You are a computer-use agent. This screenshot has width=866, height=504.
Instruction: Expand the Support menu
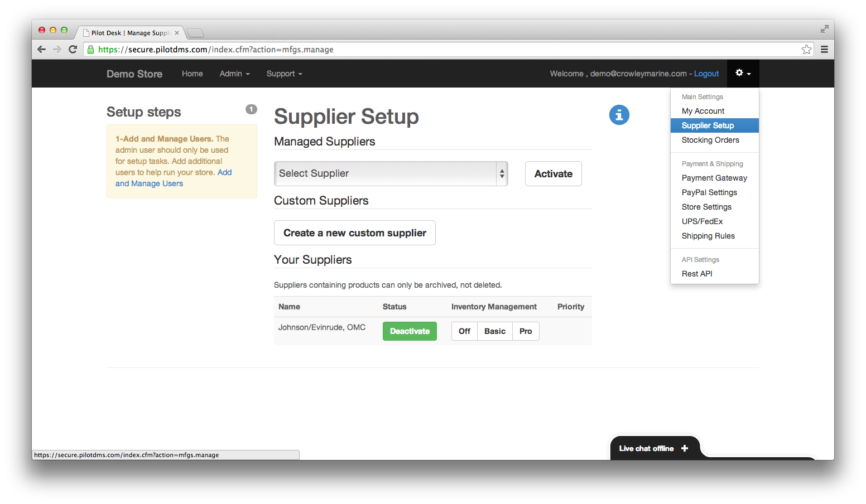[283, 73]
